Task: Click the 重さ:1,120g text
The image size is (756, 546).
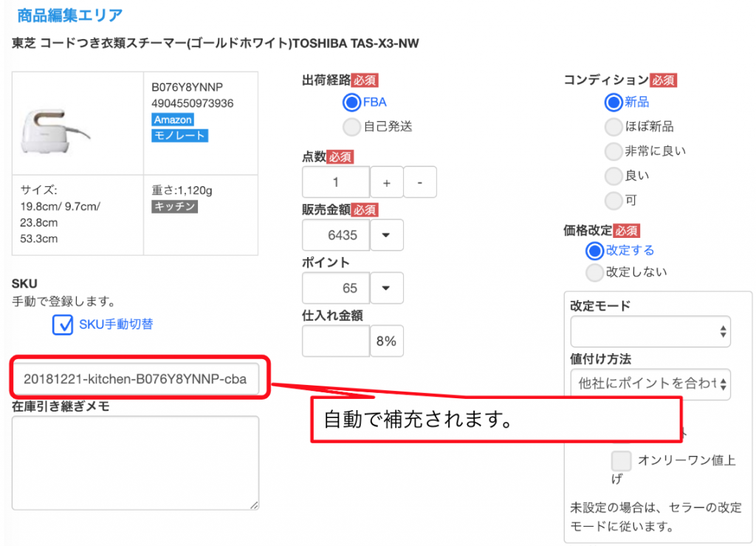Action: (182, 191)
